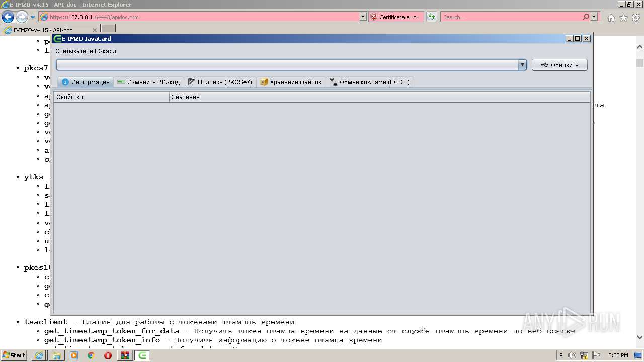Screen dimensions: 644x362
Task: Click the Back arrow in Internet Explorer
Action: click(8, 17)
